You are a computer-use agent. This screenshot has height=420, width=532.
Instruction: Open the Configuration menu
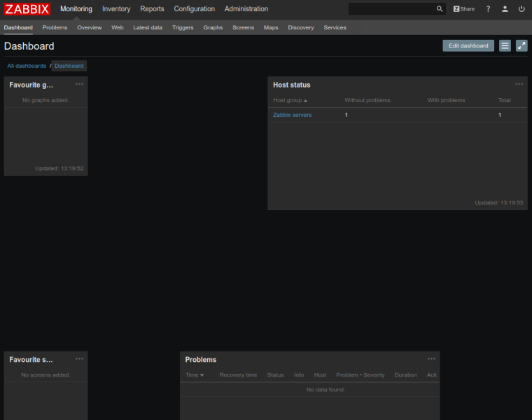(x=194, y=9)
